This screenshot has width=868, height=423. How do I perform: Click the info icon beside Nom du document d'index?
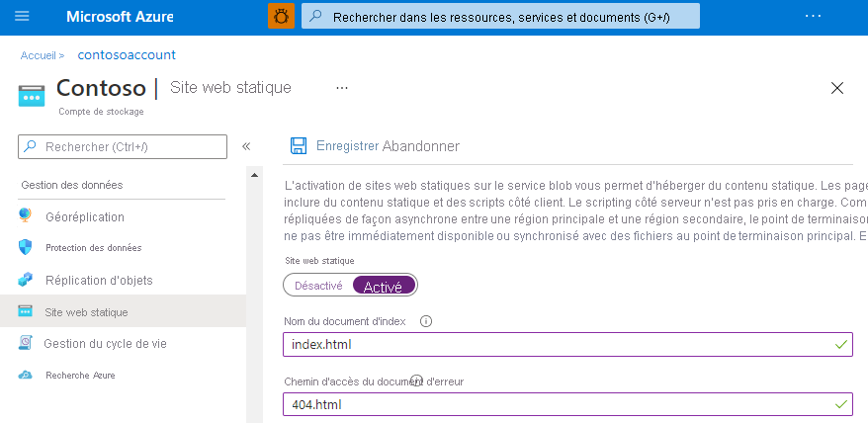[x=426, y=321]
